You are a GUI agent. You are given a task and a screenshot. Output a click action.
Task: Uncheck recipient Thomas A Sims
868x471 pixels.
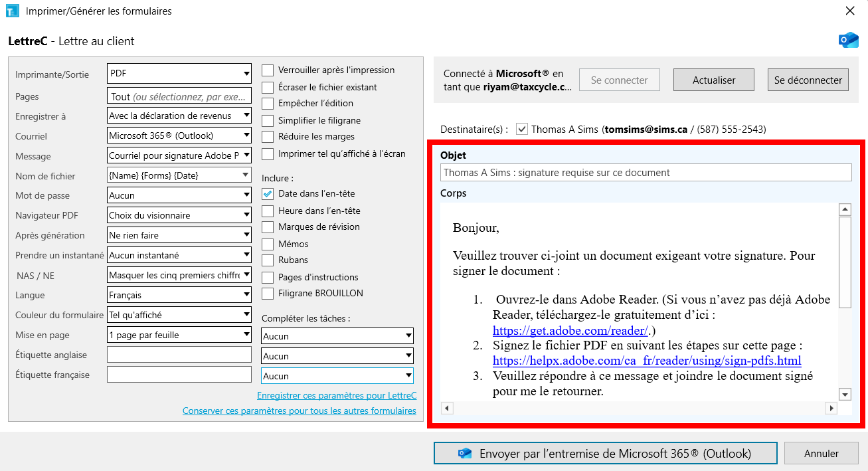coord(522,130)
